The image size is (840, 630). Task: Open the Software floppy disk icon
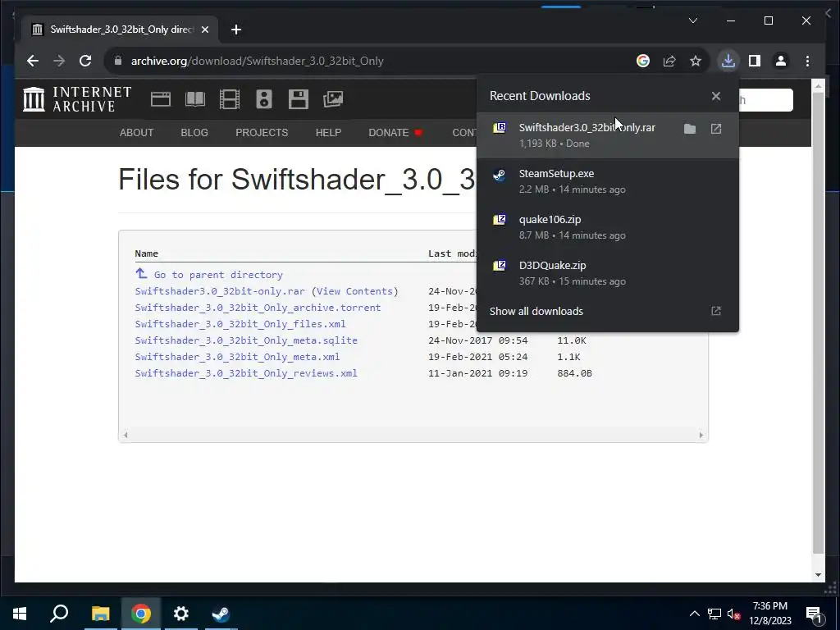pyautogui.click(x=299, y=99)
